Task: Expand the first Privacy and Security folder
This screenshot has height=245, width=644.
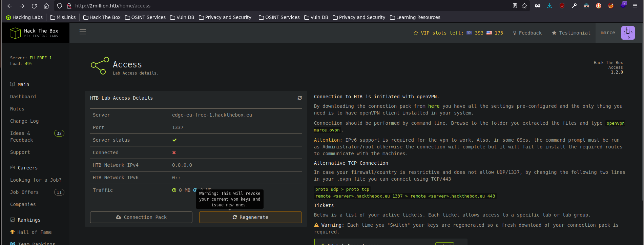Action: coord(225,17)
